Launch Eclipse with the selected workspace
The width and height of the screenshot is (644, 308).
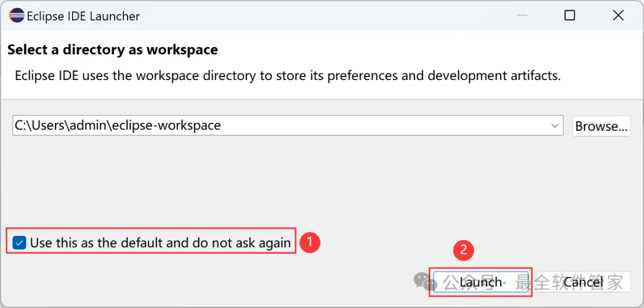pyautogui.click(x=481, y=282)
